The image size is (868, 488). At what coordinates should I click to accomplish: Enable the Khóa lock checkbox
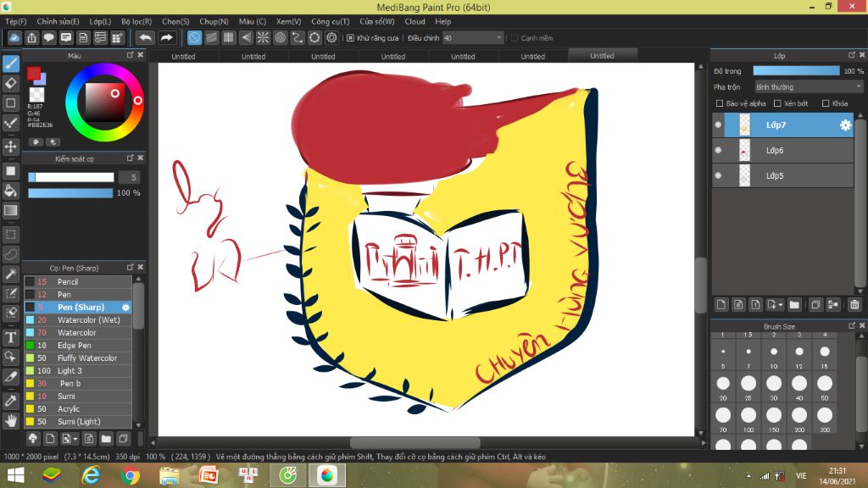pyautogui.click(x=826, y=103)
